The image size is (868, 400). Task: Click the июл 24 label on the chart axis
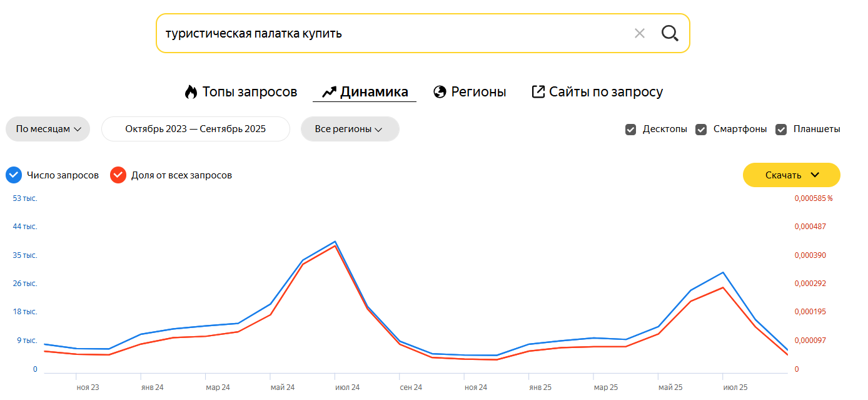(348, 387)
